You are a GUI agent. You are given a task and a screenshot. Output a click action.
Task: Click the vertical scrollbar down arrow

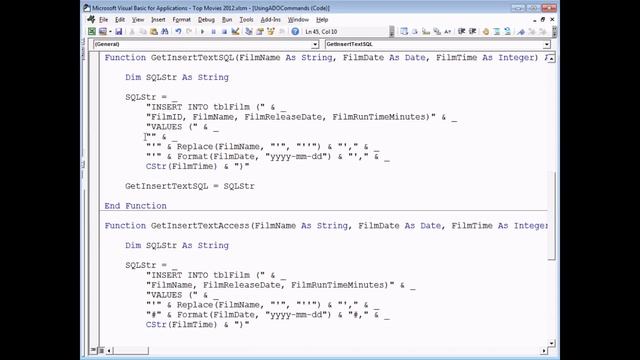point(551,343)
